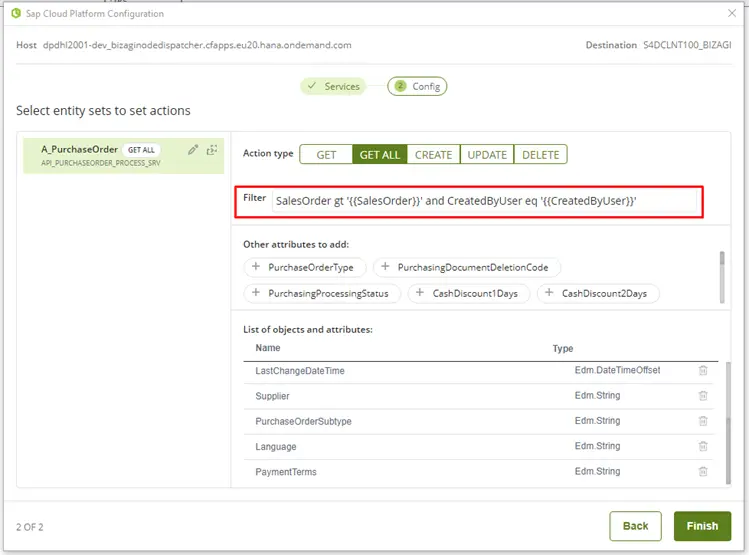The width and height of the screenshot is (749, 555).
Task: Add PurchasingDocumentDeletionCode attribute
Action: coord(466,267)
